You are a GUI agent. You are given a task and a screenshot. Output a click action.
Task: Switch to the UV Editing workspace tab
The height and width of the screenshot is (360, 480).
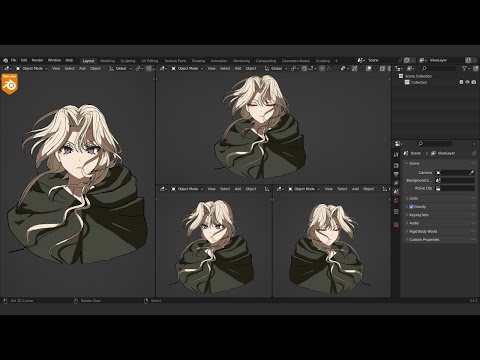[149, 61]
